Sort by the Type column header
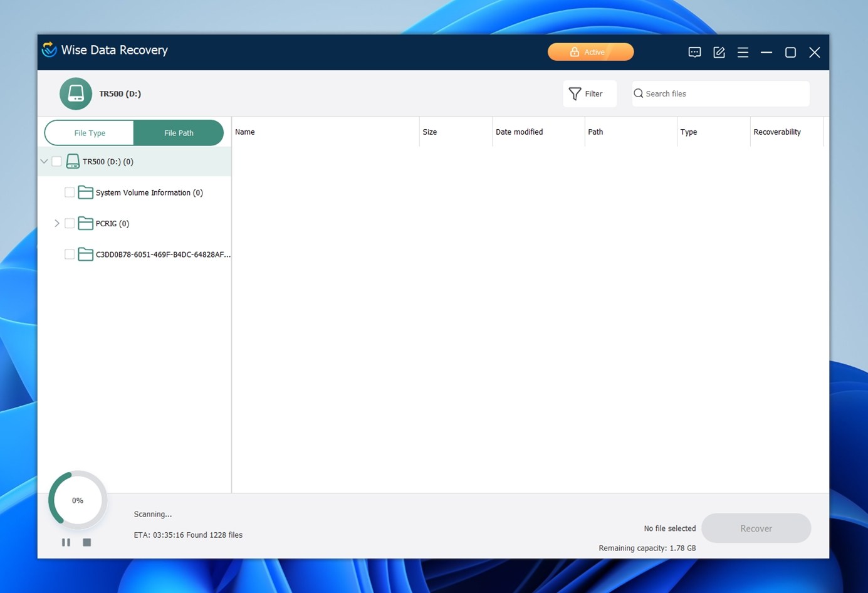The width and height of the screenshot is (868, 593). tap(714, 132)
